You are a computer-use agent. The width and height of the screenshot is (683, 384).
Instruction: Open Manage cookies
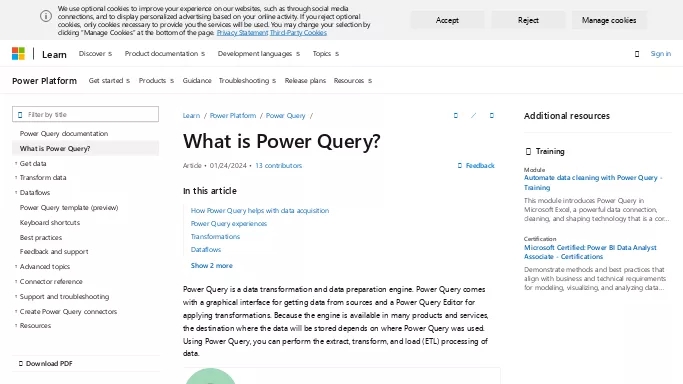[x=609, y=20]
